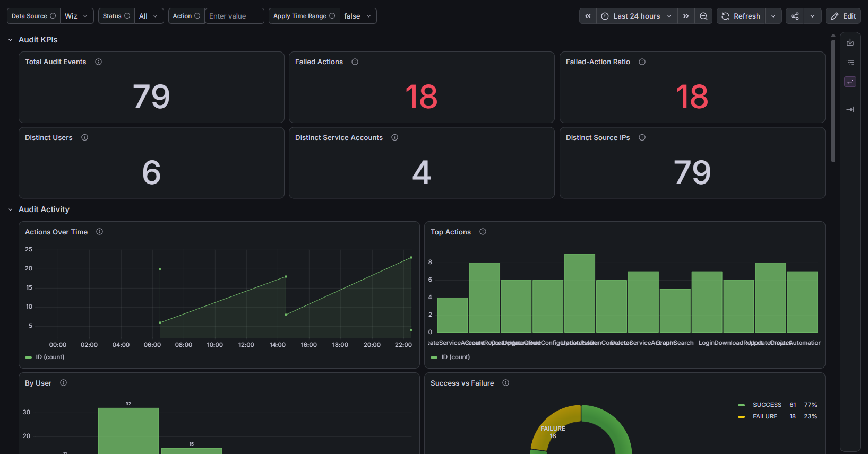868x454 pixels.
Task: Toggle FAILURE series in pie legend
Action: (x=764, y=416)
